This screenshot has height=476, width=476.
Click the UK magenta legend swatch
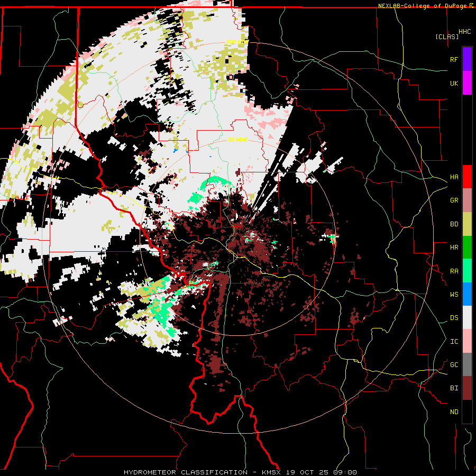click(x=467, y=83)
